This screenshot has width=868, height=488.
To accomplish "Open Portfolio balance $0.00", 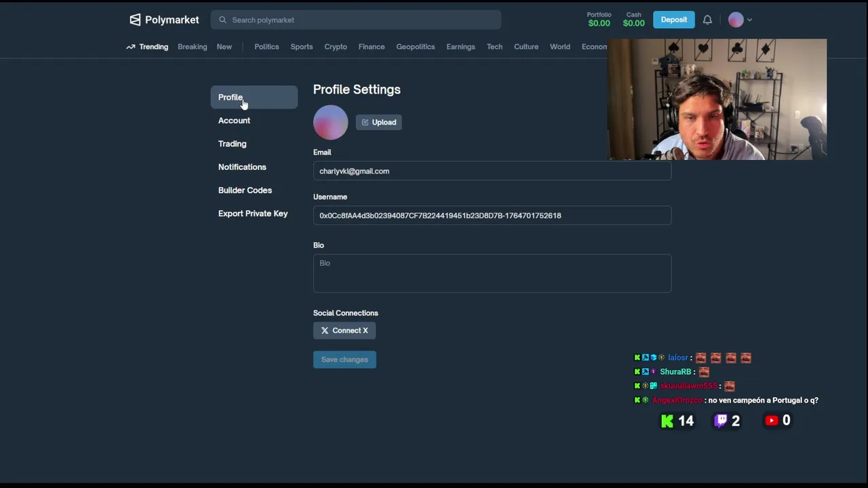I will pyautogui.click(x=599, y=20).
